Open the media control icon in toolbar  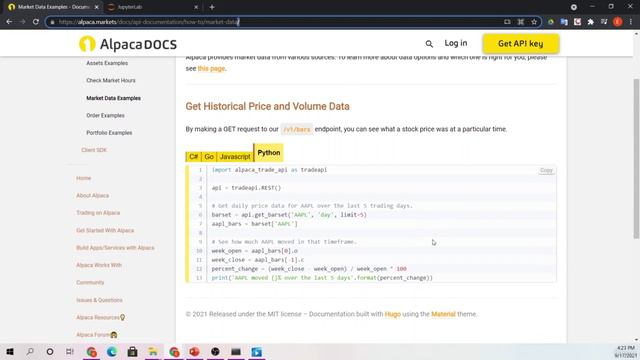(604, 22)
